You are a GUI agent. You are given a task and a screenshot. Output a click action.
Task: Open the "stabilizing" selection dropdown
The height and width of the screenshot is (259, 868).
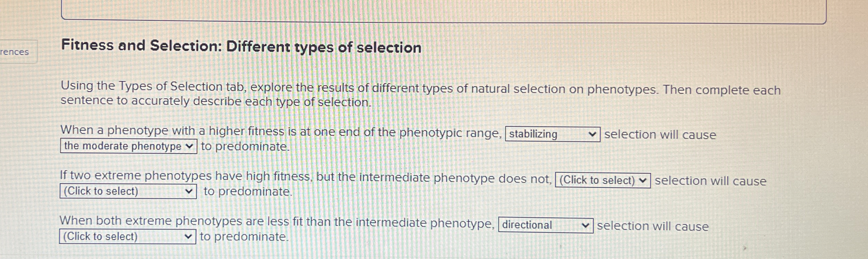pos(552,134)
